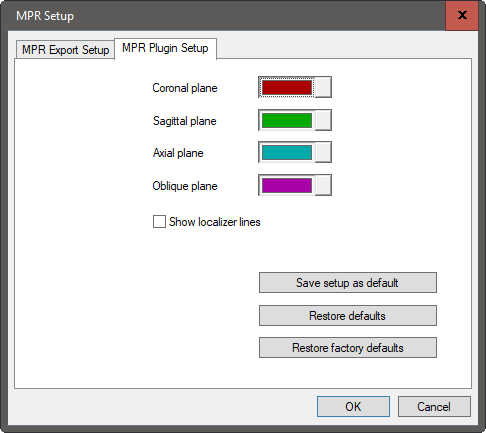Select the MPR Plugin Setup tab
Viewport: 486px width, 433px height.
pyautogui.click(x=165, y=48)
